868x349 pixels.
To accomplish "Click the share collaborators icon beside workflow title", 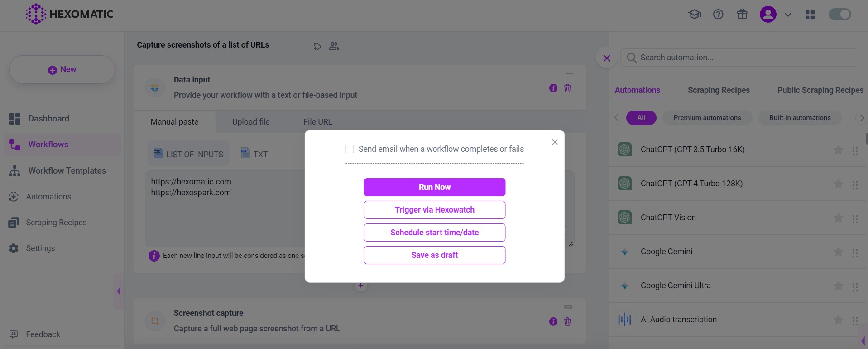I will 334,46.
